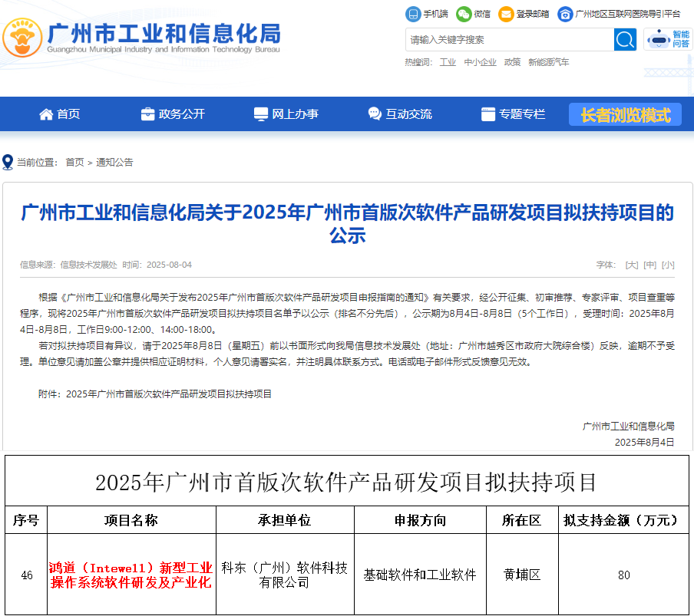The image size is (694, 616).
Task: Click the 信息来源: 信息技术发展处 text
Action: tap(68, 265)
